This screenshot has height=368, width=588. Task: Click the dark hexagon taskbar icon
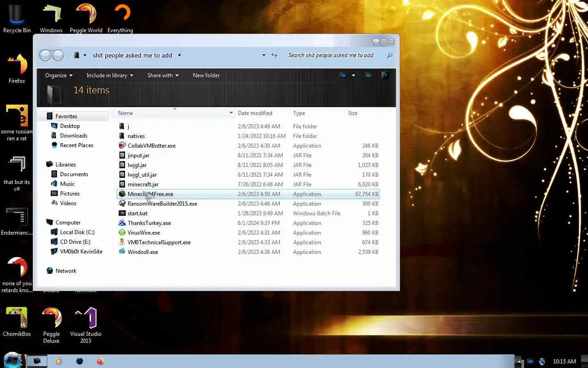tap(79, 361)
